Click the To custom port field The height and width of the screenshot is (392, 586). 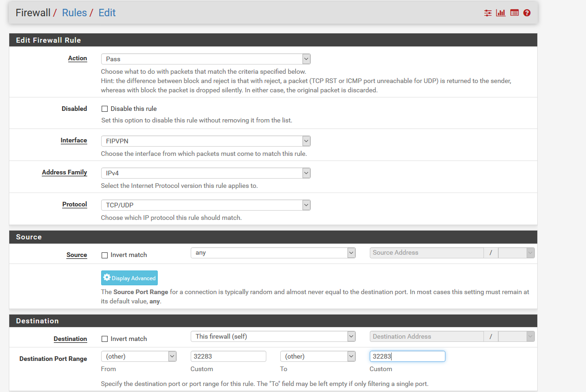[407, 356]
